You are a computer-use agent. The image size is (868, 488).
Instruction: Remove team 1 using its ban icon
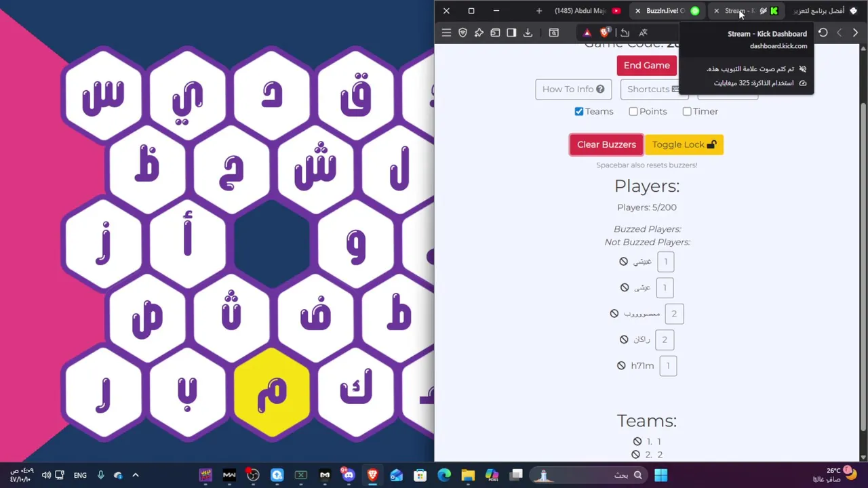[x=637, y=441]
